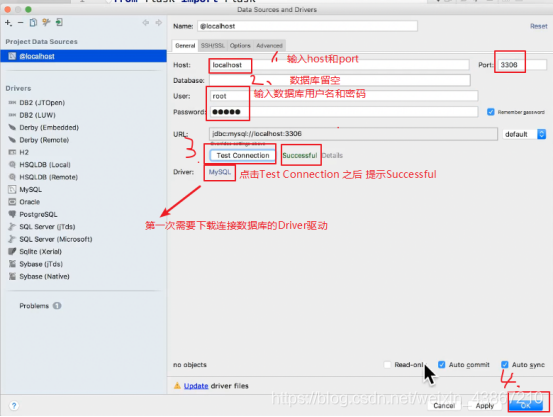Click the make global wrench icon
This screenshot has width=553, height=417.
point(46,23)
